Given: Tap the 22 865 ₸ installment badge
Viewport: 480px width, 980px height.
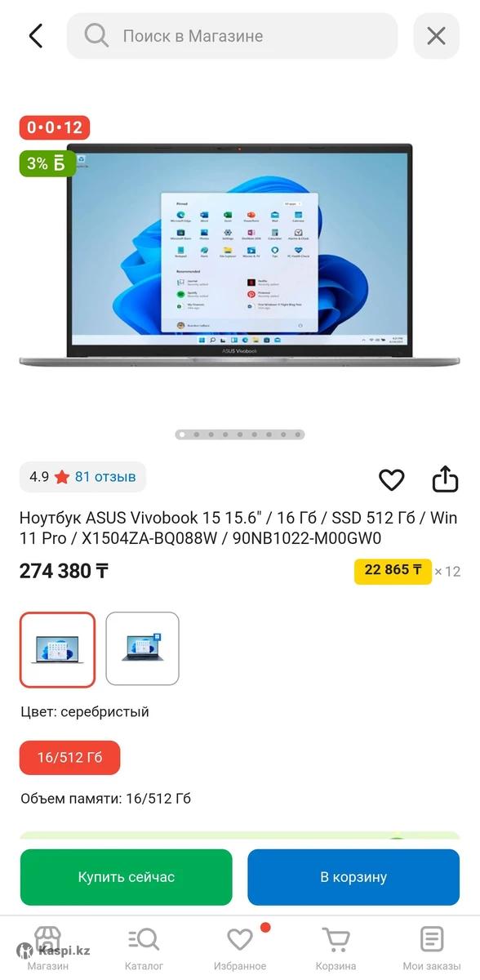Looking at the screenshot, I should pyautogui.click(x=393, y=570).
